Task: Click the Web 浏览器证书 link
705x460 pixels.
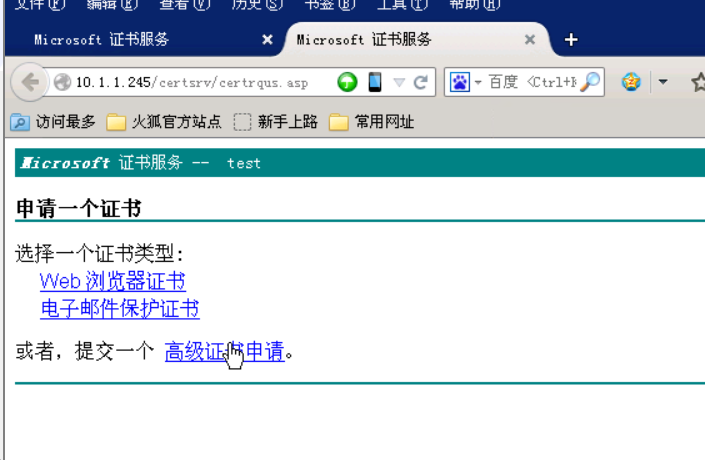Action: (112, 281)
